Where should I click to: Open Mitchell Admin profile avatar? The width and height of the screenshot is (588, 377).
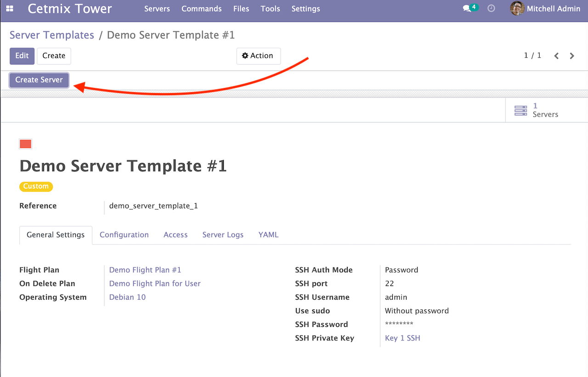pyautogui.click(x=517, y=8)
